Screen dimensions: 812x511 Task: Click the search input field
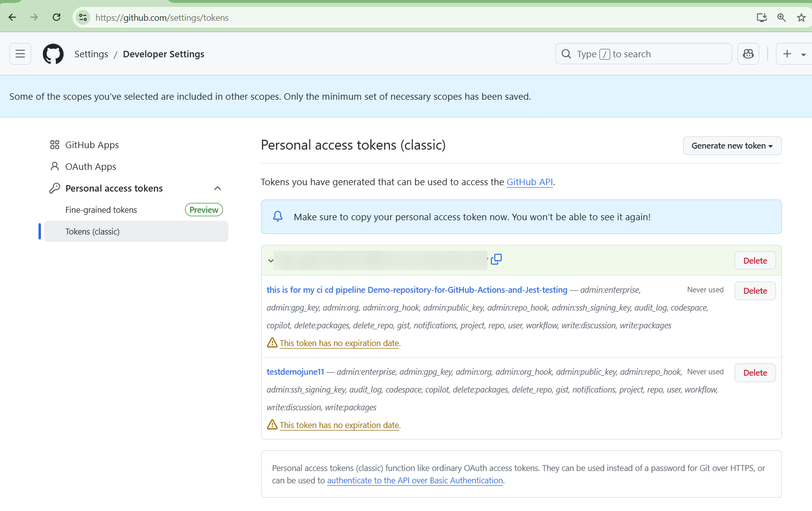click(643, 54)
